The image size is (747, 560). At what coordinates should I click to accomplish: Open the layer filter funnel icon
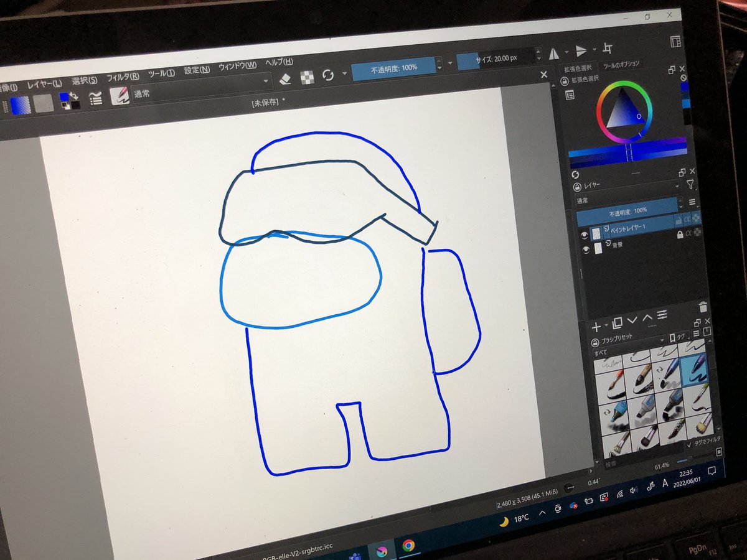(690, 184)
